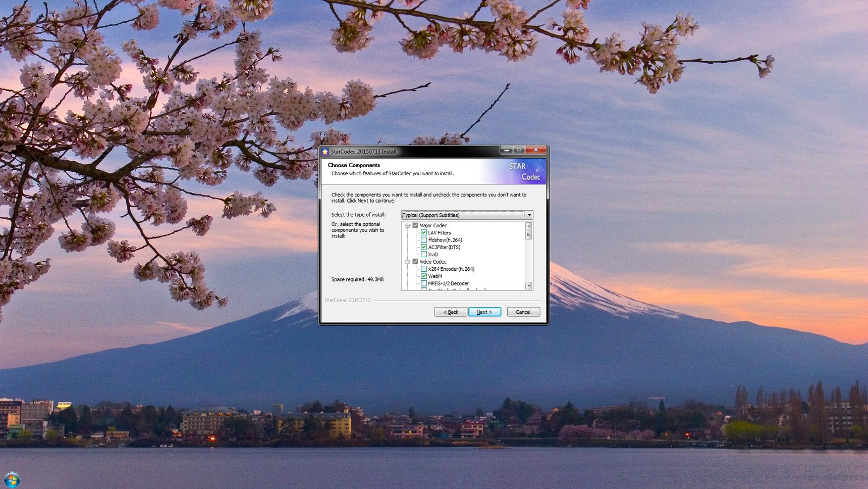Uncheck the LAV Filters component

424,233
